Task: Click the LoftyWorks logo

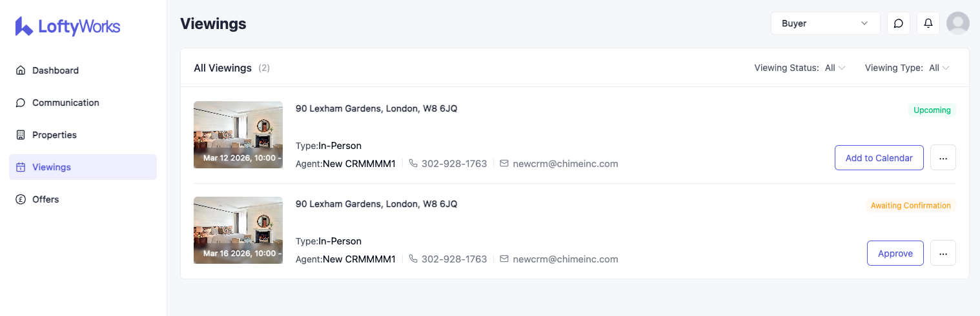Action: pos(68,26)
